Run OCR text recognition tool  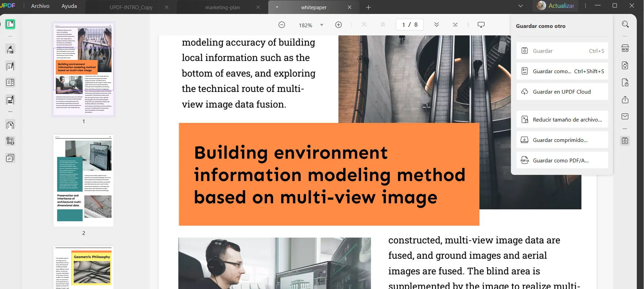pyautogui.click(x=625, y=48)
